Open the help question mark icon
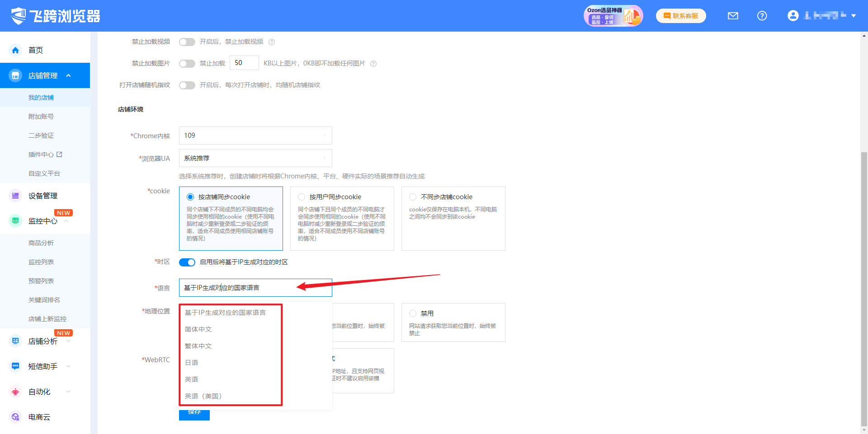 tap(762, 16)
